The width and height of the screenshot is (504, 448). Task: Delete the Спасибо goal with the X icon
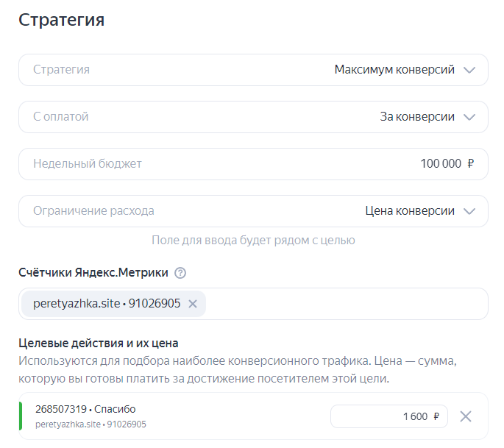tap(466, 416)
